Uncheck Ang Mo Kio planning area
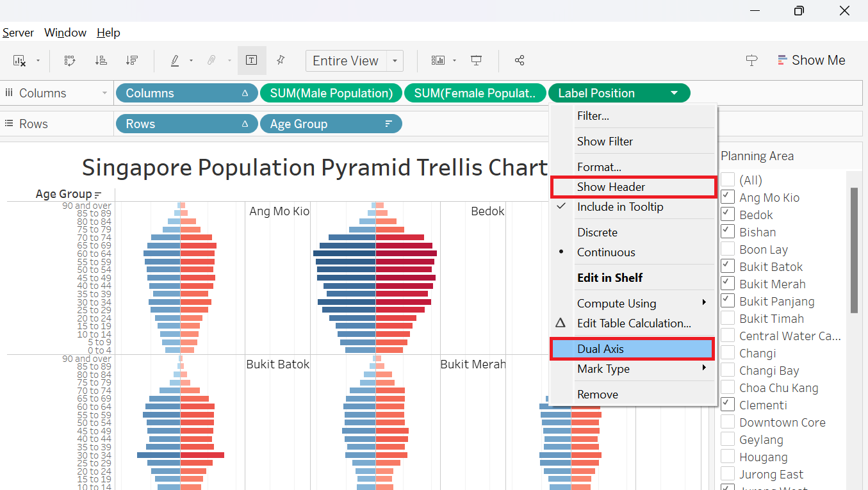Image resolution: width=868 pixels, height=490 pixels. [x=728, y=197]
